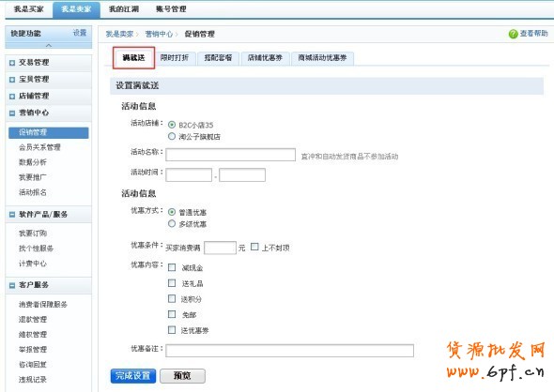Click the 预览 button

point(182,376)
